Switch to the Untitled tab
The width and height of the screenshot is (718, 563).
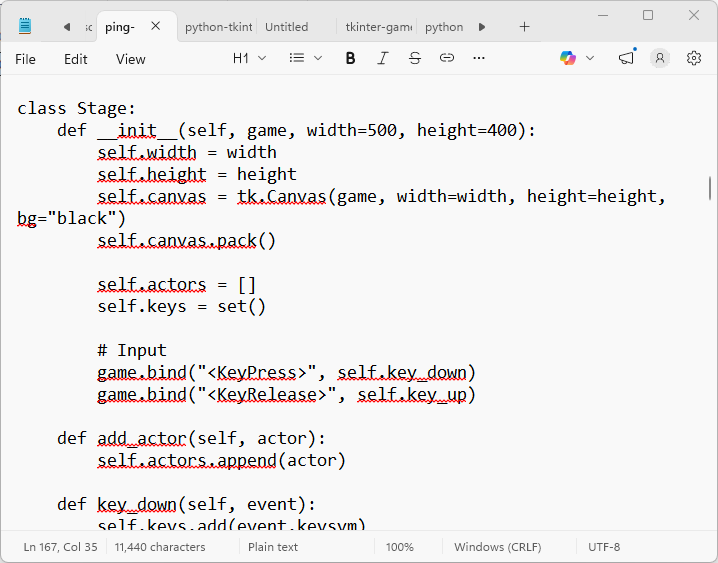[287, 27]
